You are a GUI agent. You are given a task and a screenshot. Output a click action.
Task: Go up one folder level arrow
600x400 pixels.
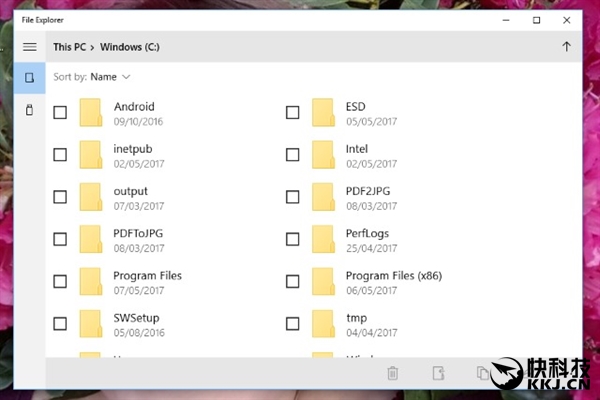click(566, 47)
